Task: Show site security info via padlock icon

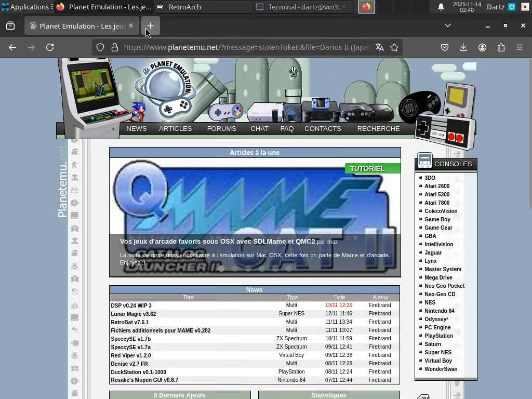Action: (x=115, y=47)
